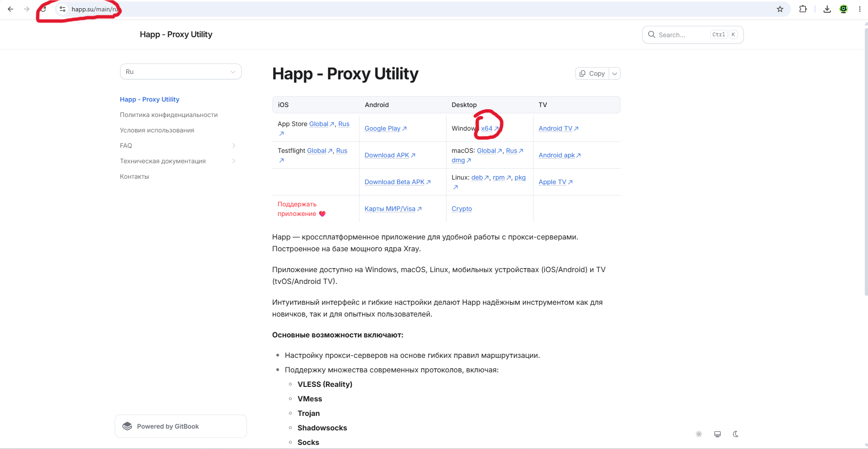
Task: Click the Trojan list item
Action: pyautogui.click(x=309, y=413)
